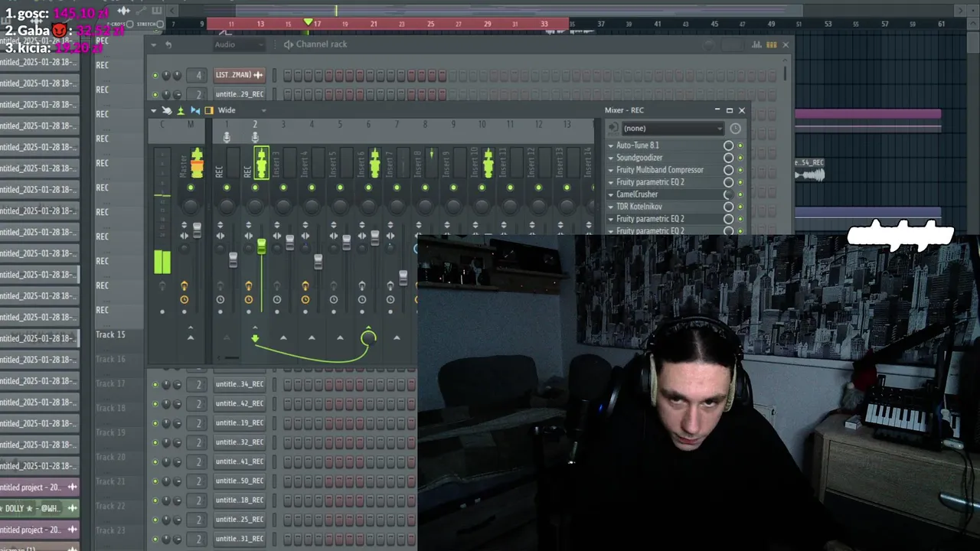Toggle the step/piano roll view icon in Channel rack
Image resolution: width=980 pixels, height=551 pixels.
click(x=771, y=44)
